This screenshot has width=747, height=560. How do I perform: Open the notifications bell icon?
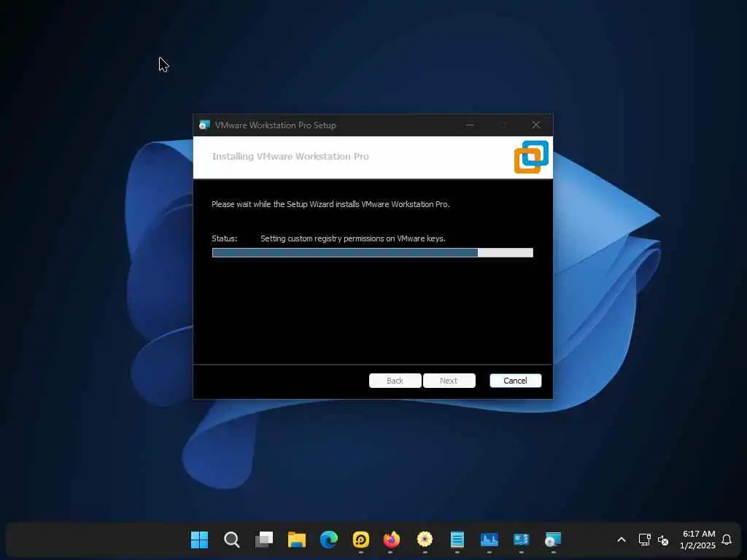(727, 540)
